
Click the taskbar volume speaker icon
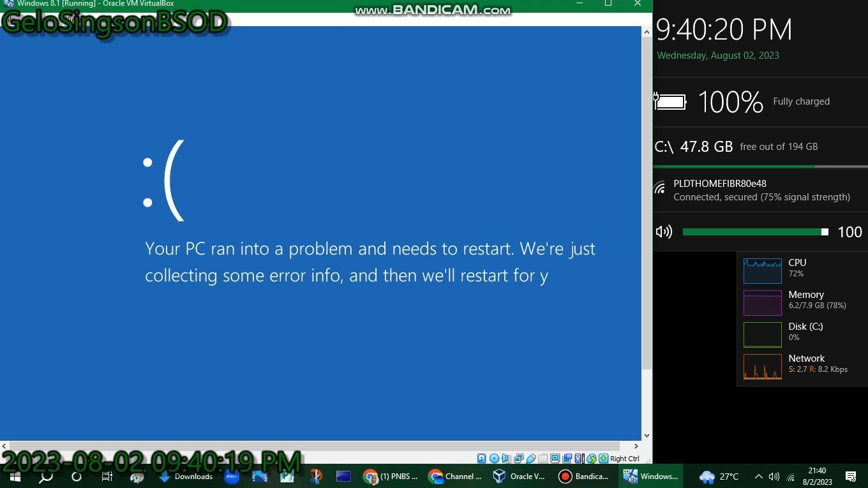(774, 477)
